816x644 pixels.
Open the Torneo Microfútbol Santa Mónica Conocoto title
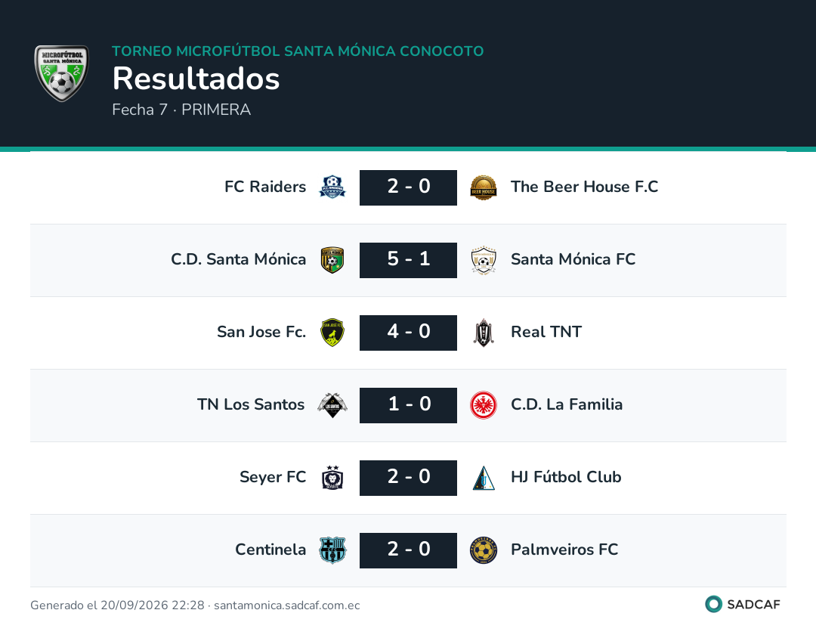click(298, 51)
